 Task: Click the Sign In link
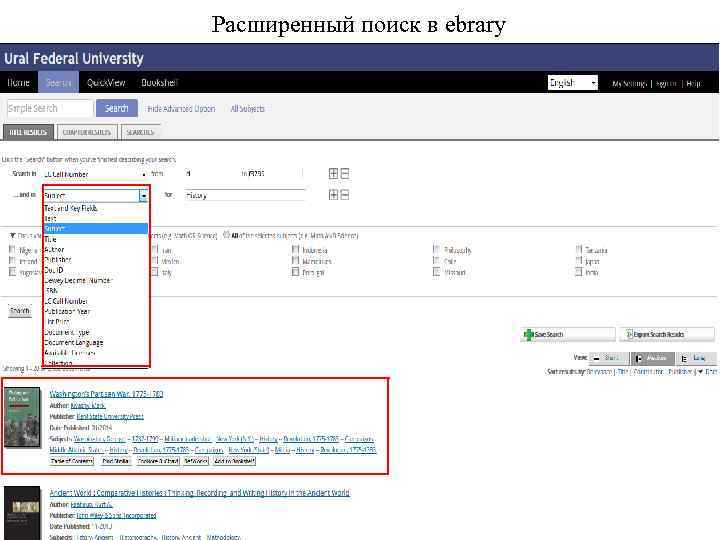pos(666,84)
